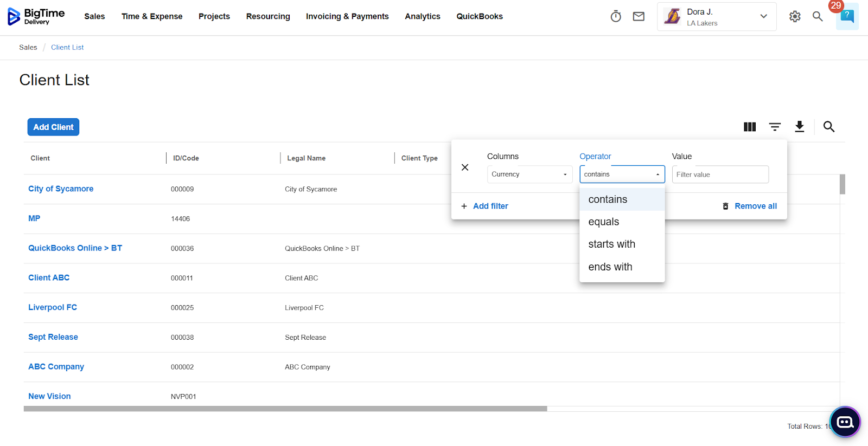Expand the Columns dropdown set to Currency

[x=529, y=174]
